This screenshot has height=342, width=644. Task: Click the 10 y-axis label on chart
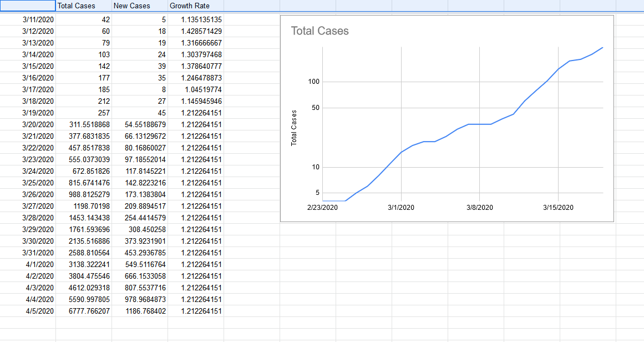[316, 167]
